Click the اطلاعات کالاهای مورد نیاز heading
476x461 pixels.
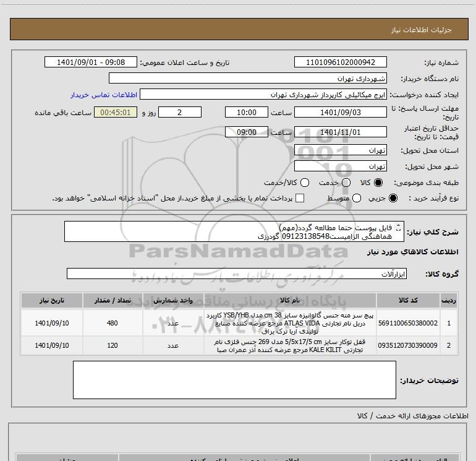tap(413, 252)
